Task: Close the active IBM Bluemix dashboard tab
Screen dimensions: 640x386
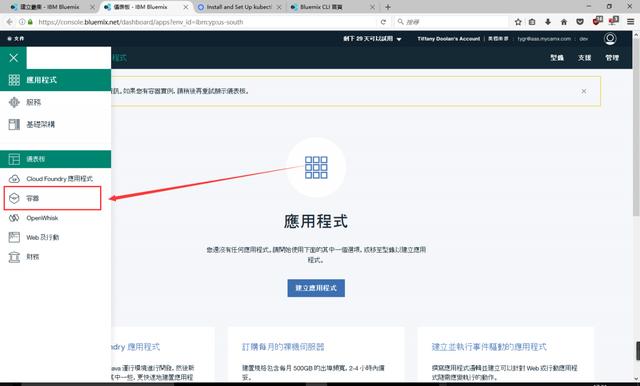Action: pos(186,7)
